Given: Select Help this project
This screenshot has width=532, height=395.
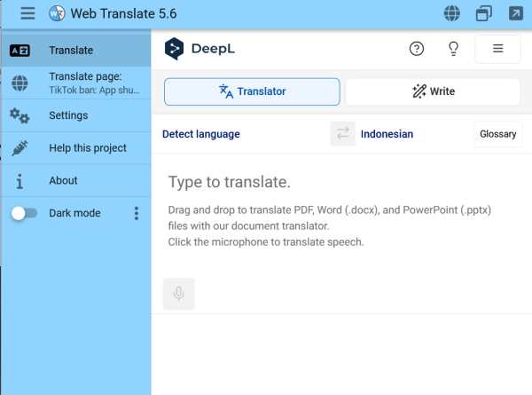Looking at the screenshot, I should click(76, 148).
